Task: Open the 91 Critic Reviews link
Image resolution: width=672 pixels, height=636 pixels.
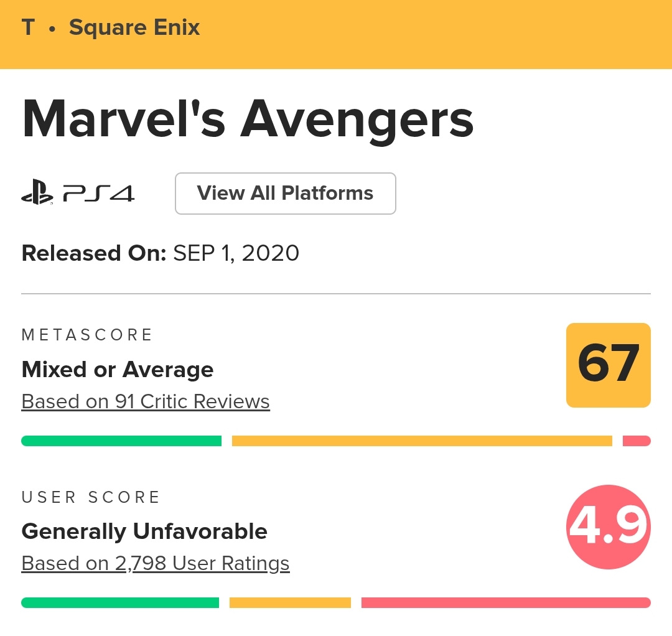Action: (146, 401)
